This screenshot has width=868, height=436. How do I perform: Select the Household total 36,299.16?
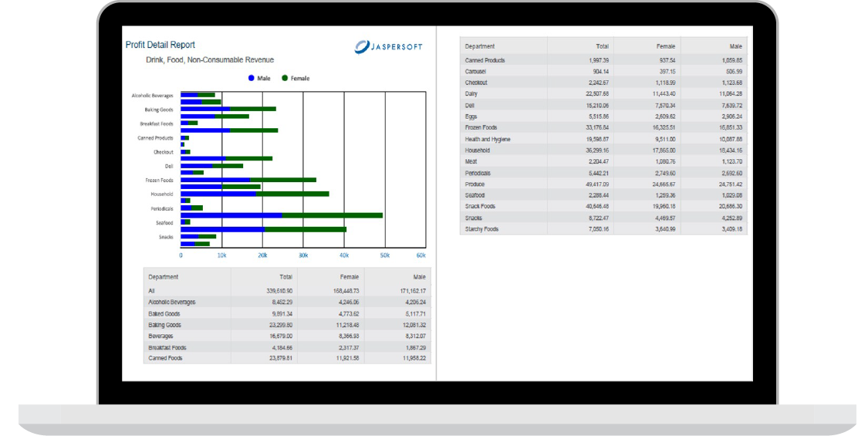[x=597, y=150]
